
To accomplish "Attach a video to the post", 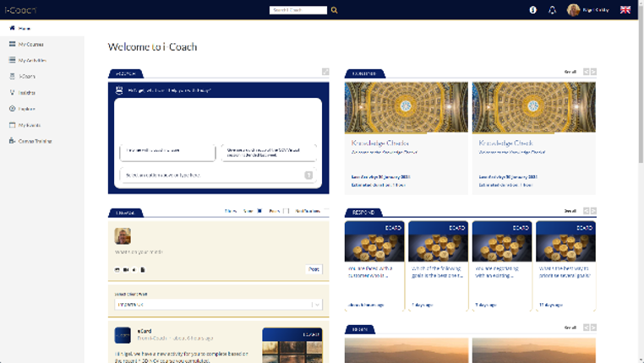I will coord(126,270).
